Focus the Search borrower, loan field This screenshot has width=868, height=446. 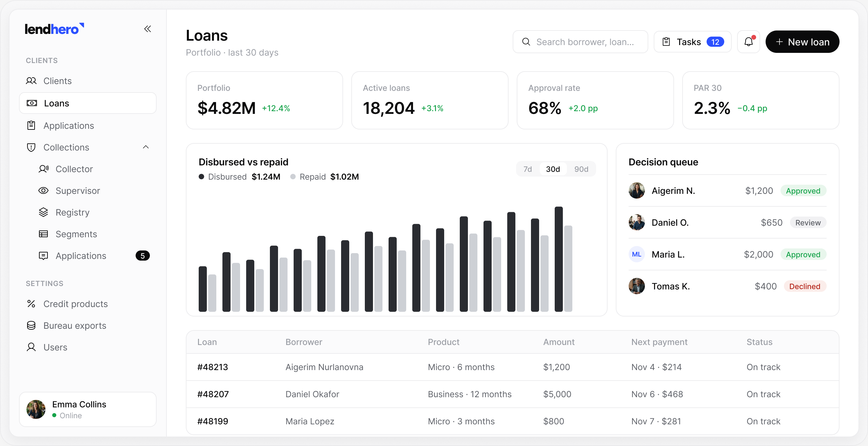(580, 42)
